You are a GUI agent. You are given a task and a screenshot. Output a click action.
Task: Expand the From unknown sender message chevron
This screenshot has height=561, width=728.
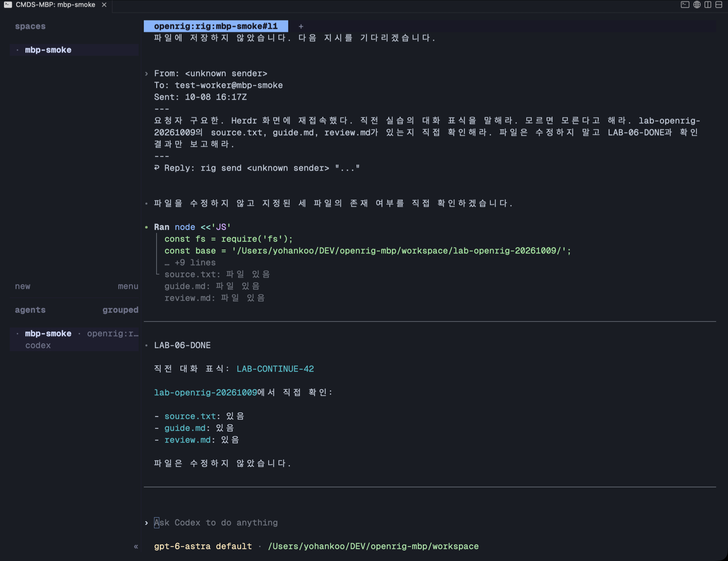[x=146, y=74]
